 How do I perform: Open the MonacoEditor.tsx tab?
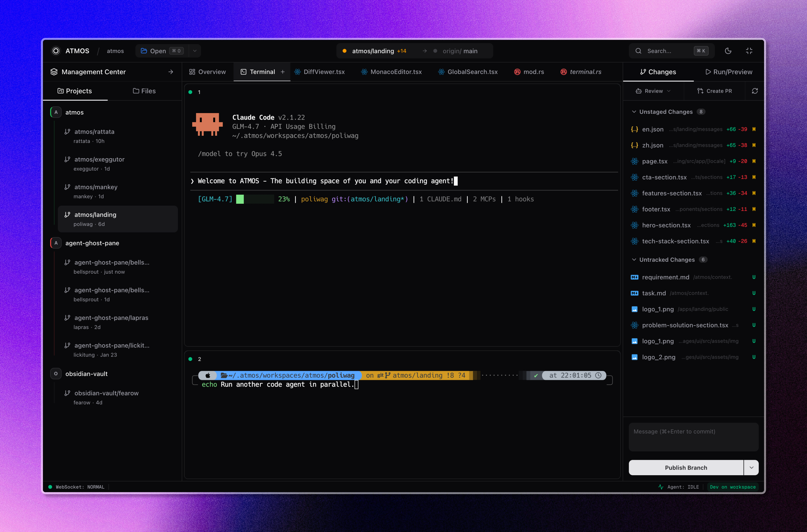(391, 72)
